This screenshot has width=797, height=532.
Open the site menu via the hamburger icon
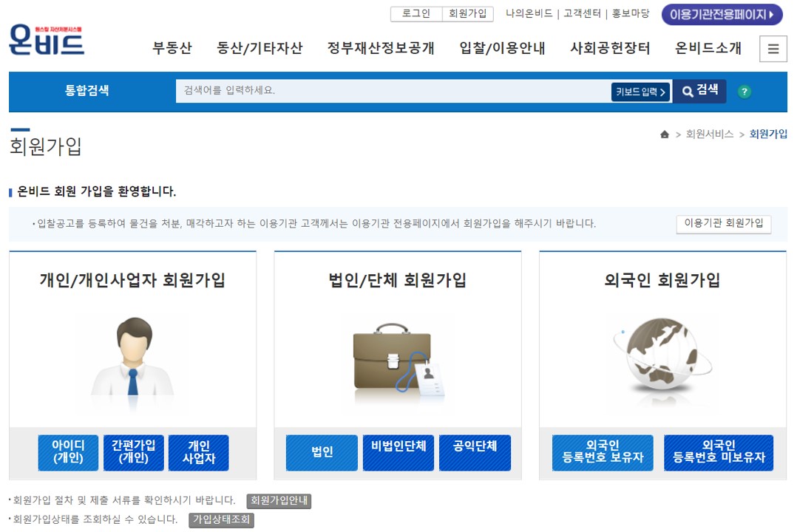coord(773,48)
